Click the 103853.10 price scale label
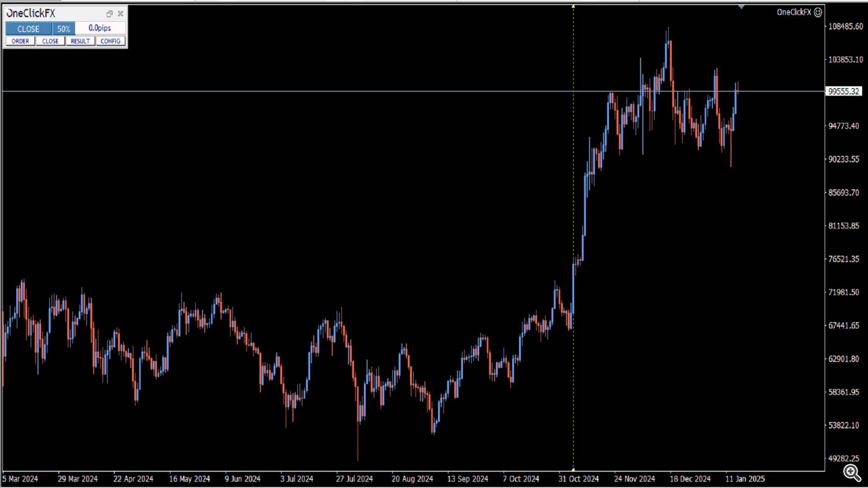 point(845,60)
